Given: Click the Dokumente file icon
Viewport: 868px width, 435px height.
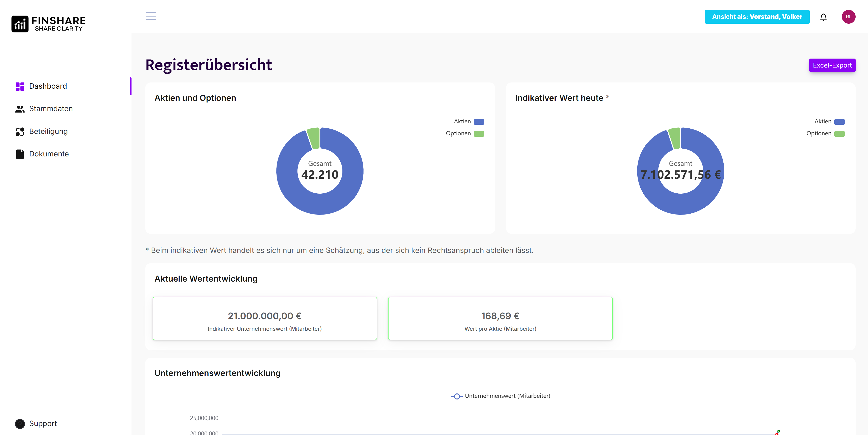Looking at the screenshot, I should 20,154.
